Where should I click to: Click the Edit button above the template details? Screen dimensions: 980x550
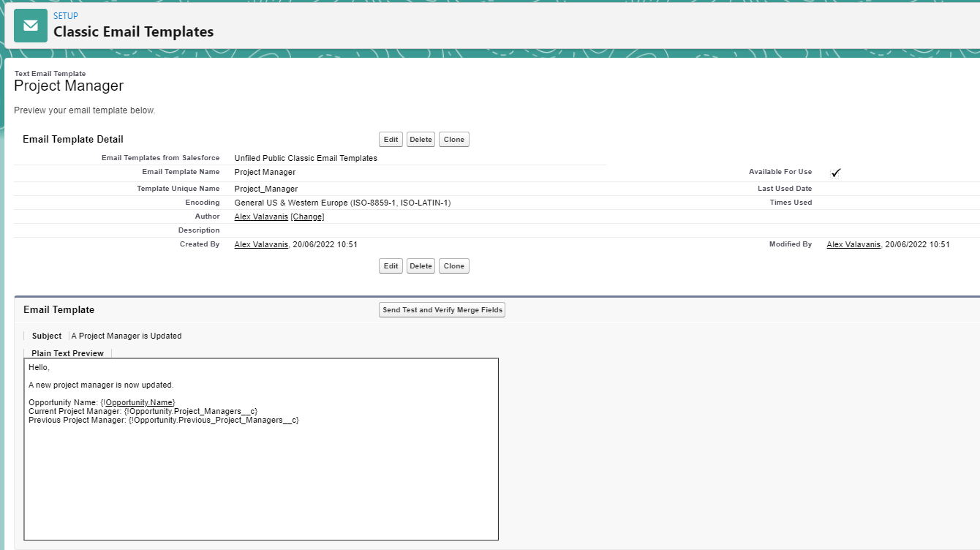coord(391,140)
